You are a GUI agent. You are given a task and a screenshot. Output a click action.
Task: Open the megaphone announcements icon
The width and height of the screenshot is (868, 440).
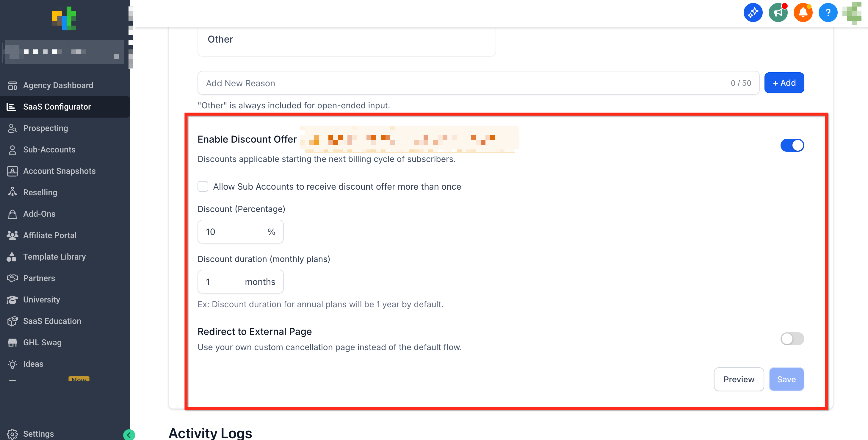click(x=778, y=13)
